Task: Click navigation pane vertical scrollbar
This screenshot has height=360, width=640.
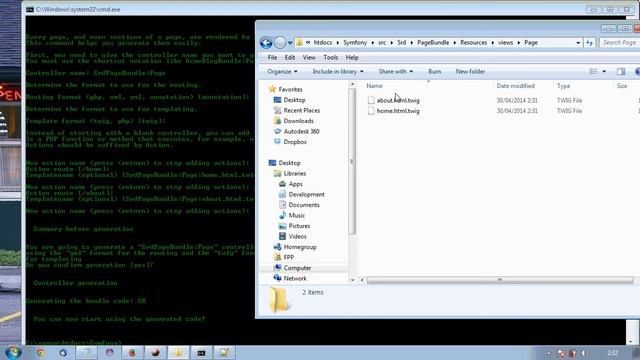Action: coord(352,162)
